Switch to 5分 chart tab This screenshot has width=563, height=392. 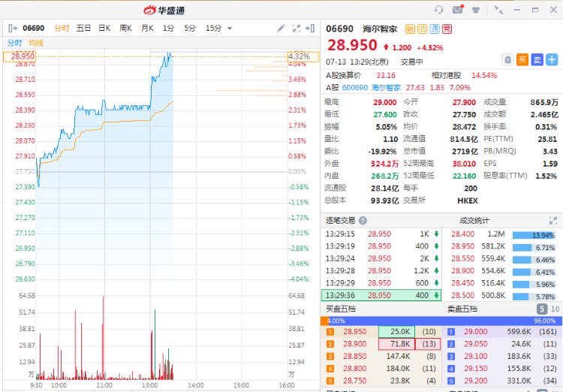(190, 28)
